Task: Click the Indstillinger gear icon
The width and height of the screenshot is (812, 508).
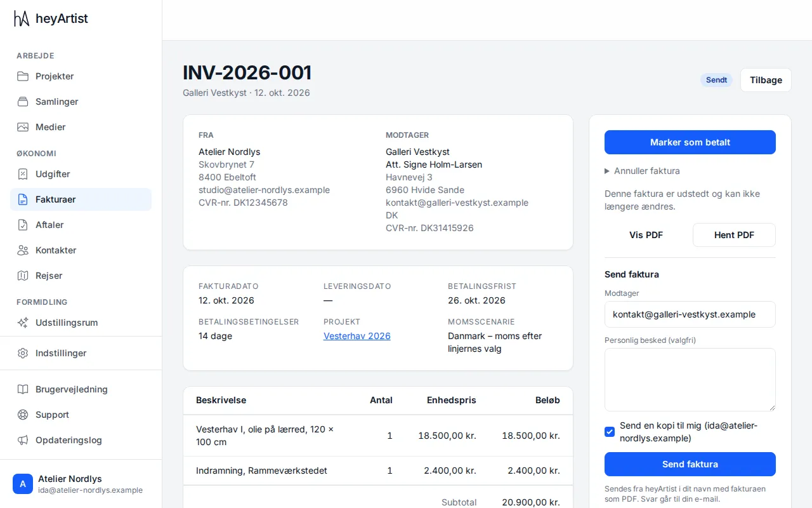Action: [x=23, y=353]
